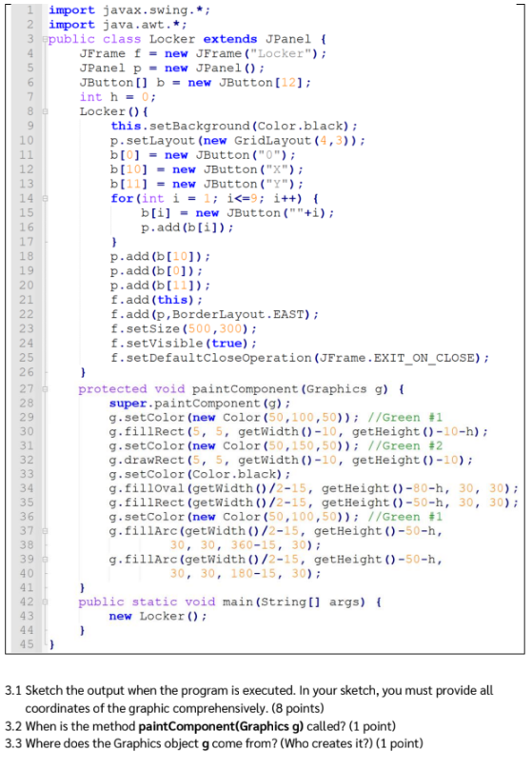Click the line 'import javax.swing.*;'
The width and height of the screenshot is (532, 770).
pyautogui.click(x=129, y=10)
